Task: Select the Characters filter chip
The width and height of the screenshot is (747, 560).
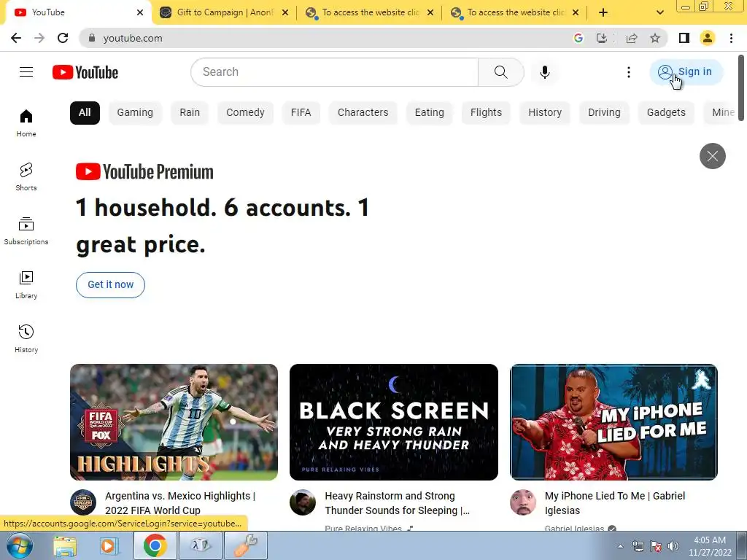Action: point(363,113)
